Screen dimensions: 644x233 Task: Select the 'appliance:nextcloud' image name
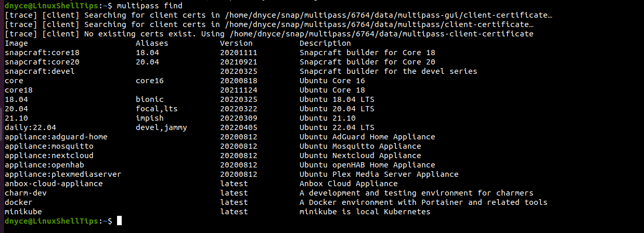[49, 156]
